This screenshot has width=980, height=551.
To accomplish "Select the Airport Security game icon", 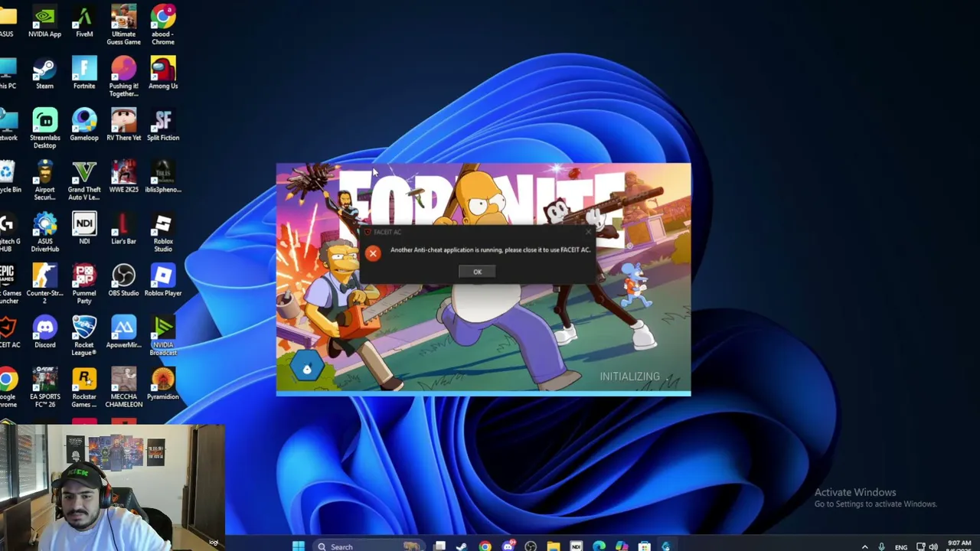I will tap(44, 181).
